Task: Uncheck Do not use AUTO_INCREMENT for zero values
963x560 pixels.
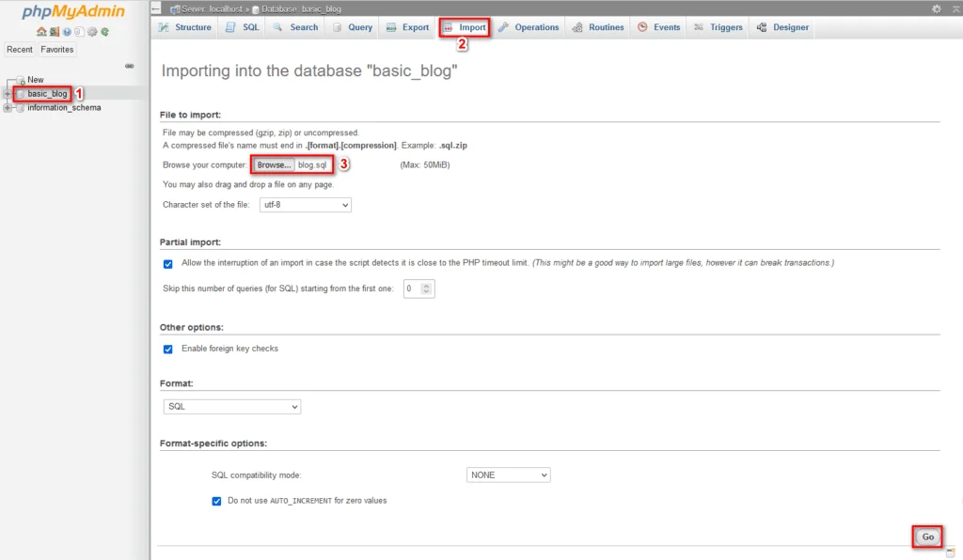Action: tap(217, 501)
